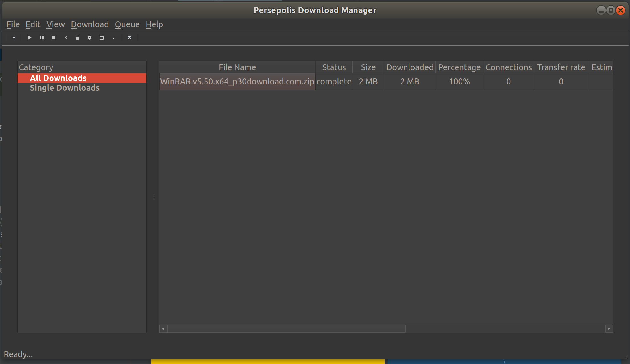This screenshot has height=364, width=630.
Task: Close the Persepolis Download Manager window
Action: 621,11
